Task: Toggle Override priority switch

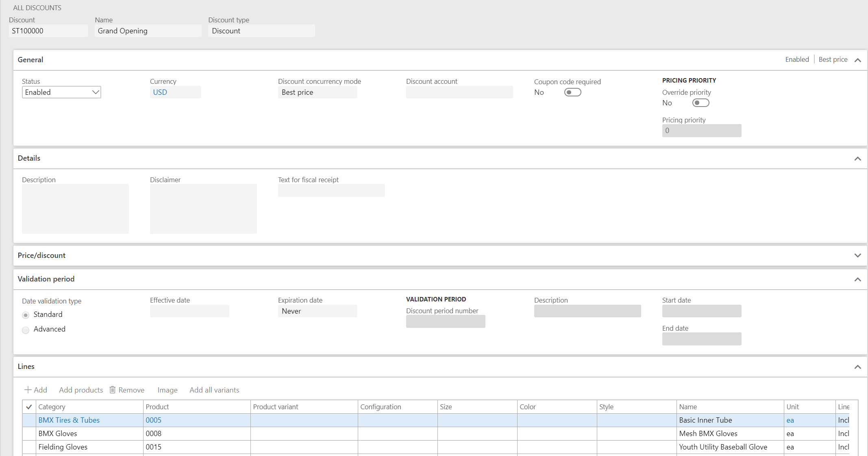Action: (x=700, y=103)
